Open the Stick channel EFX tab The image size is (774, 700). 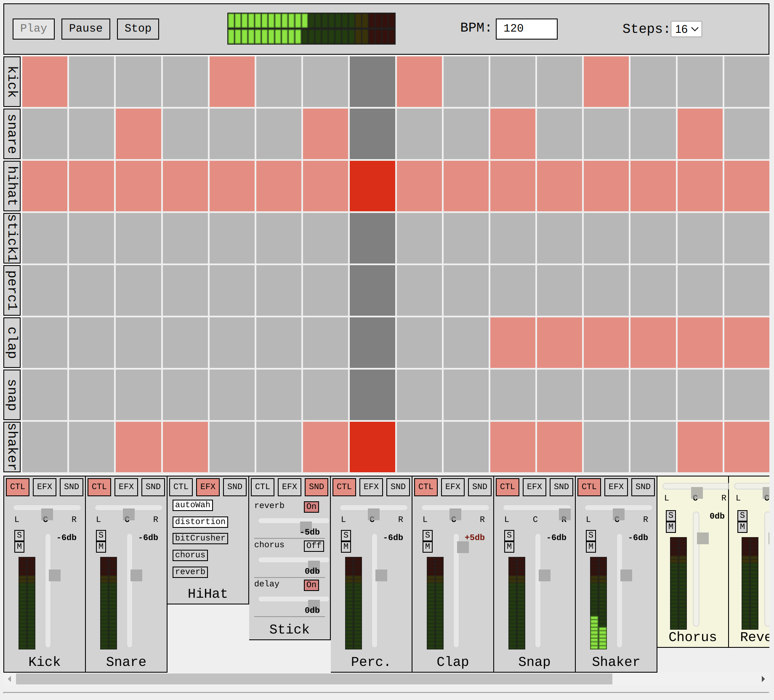[x=290, y=487]
